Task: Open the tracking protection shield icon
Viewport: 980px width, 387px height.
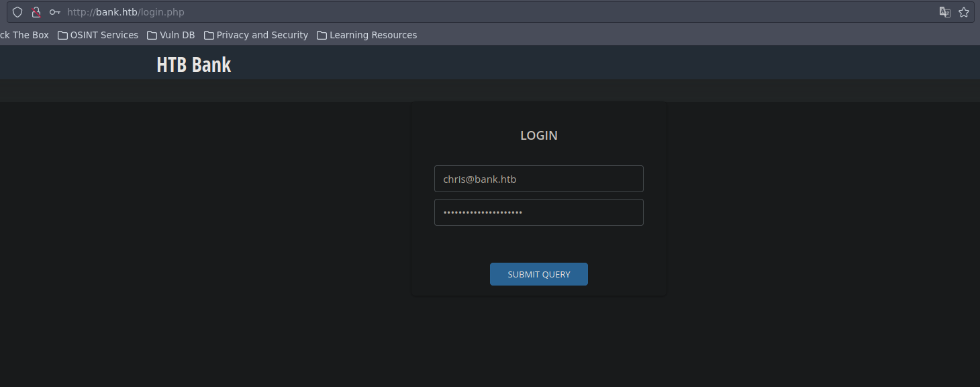Action: tap(17, 12)
